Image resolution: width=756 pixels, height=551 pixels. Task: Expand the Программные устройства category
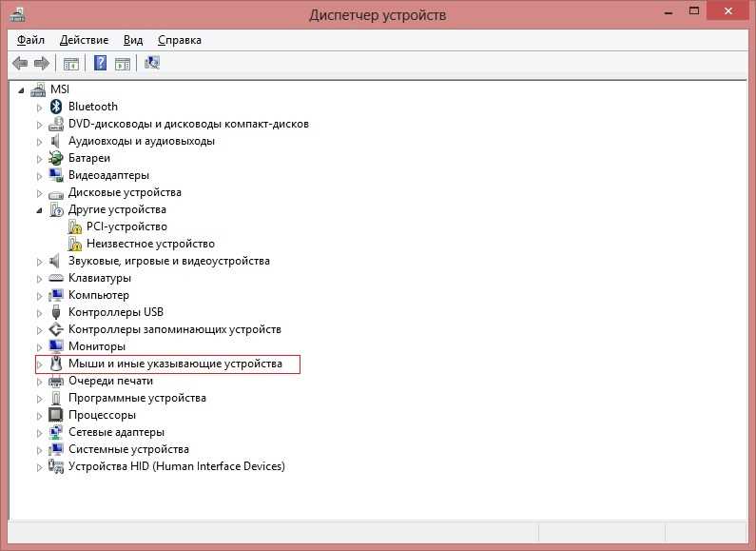click(x=39, y=399)
